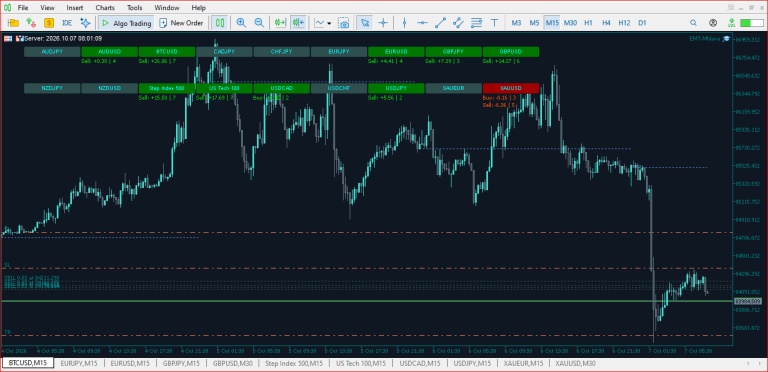Switch to candlestick chart type
This screenshot has height=372, width=768.
[x=220, y=23]
